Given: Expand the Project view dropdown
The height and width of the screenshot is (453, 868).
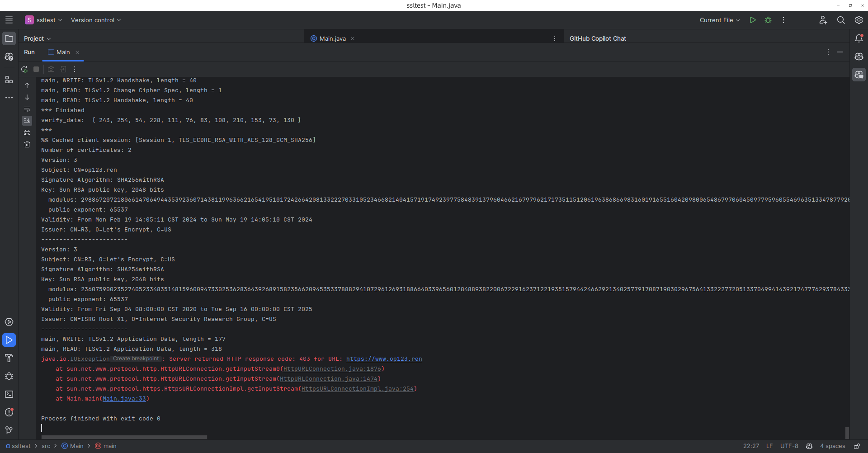Looking at the screenshot, I should [37, 38].
